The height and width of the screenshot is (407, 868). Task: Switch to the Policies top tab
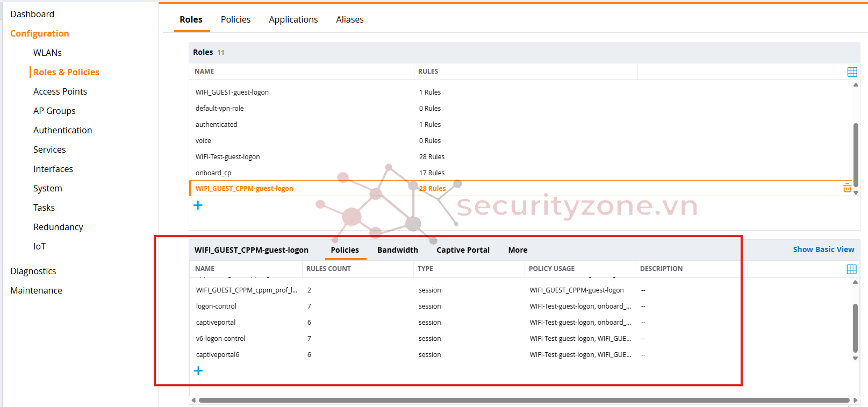(x=235, y=19)
